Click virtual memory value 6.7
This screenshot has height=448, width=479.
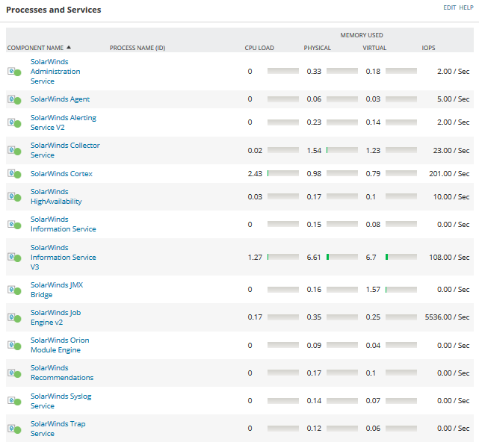tap(371, 258)
